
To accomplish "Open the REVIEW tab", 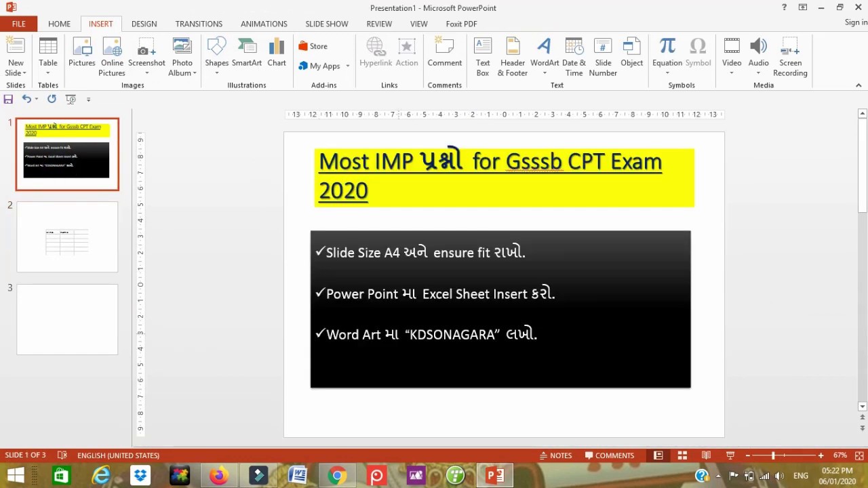I will [x=379, y=24].
